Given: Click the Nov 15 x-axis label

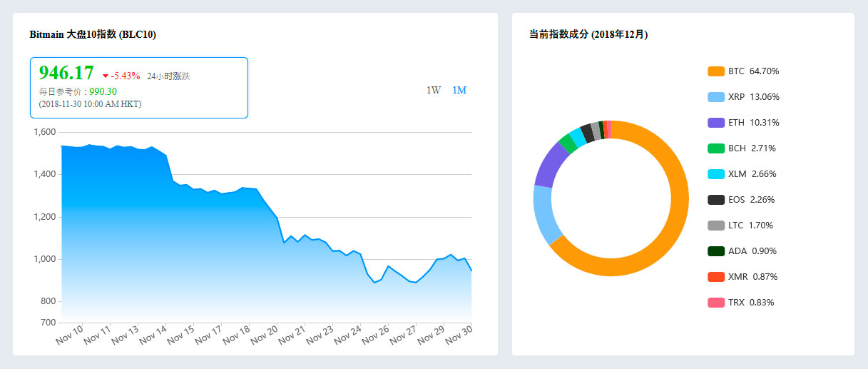Looking at the screenshot, I should pos(181,335).
